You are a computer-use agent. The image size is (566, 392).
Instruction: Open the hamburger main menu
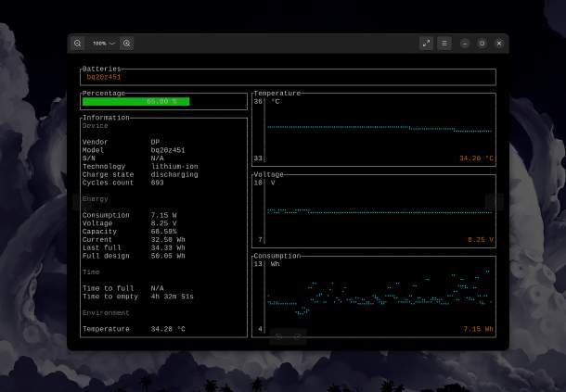coord(444,44)
